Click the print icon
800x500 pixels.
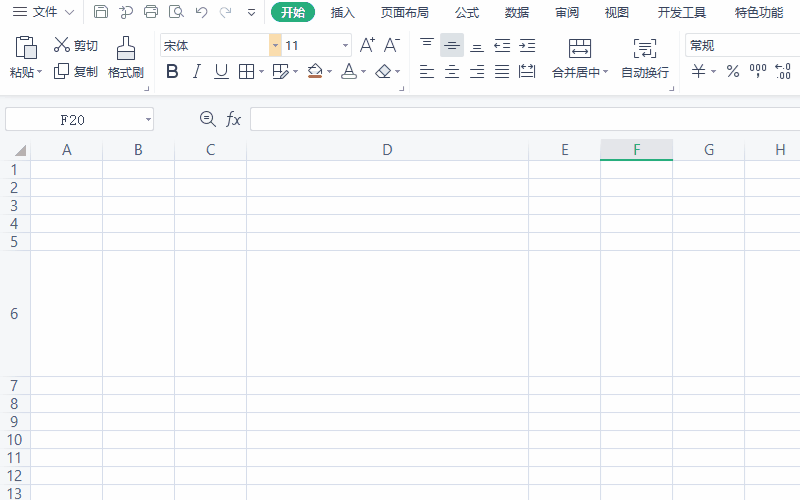[x=151, y=12]
